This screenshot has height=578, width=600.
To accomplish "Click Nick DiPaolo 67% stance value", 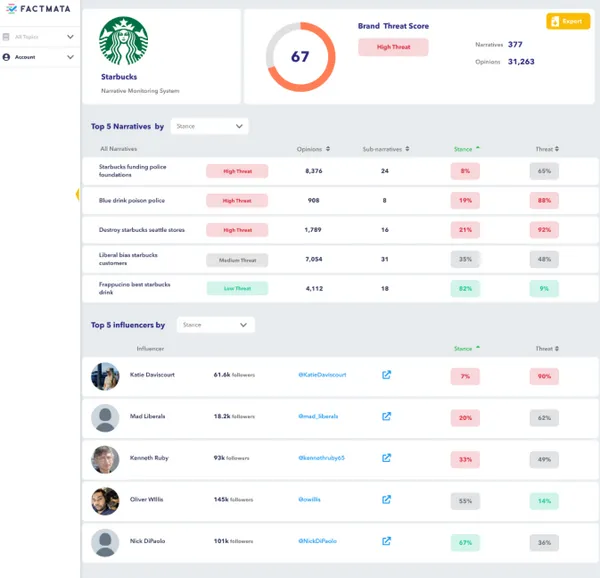I will (465, 543).
